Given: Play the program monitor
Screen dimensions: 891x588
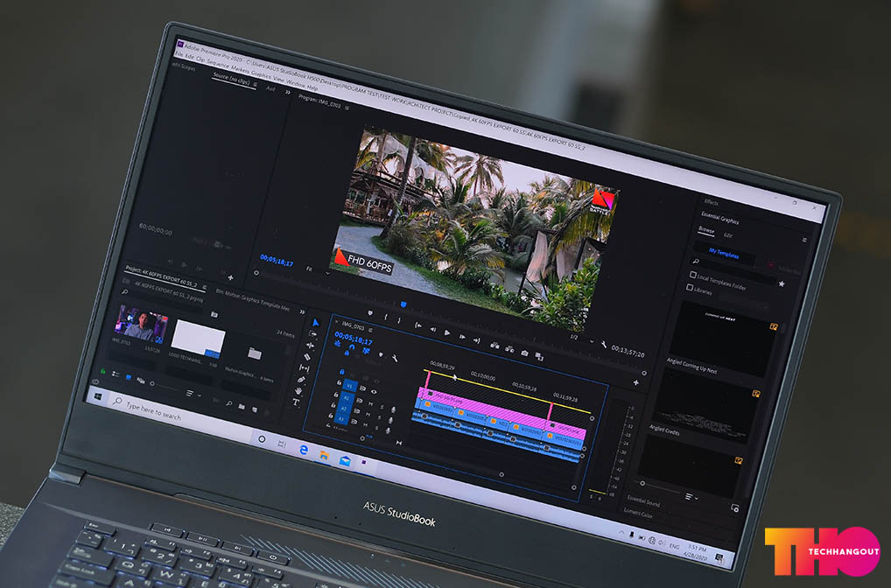Looking at the screenshot, I should coord(447,332).
